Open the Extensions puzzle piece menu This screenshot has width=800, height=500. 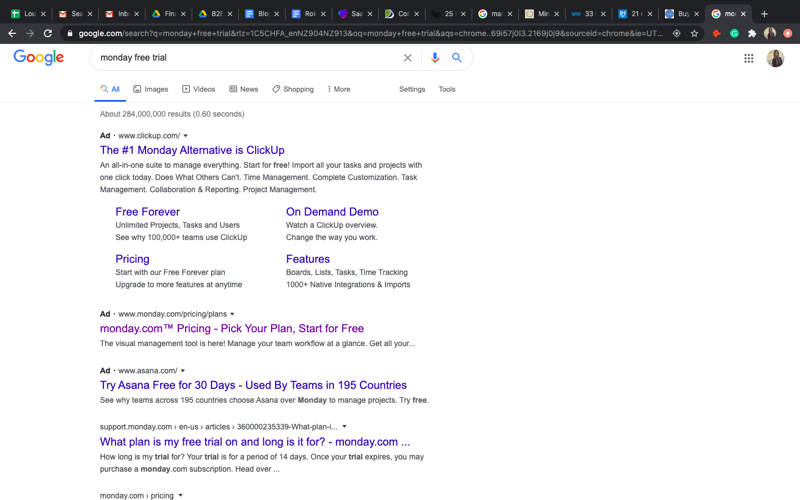[x=752, y=33]
